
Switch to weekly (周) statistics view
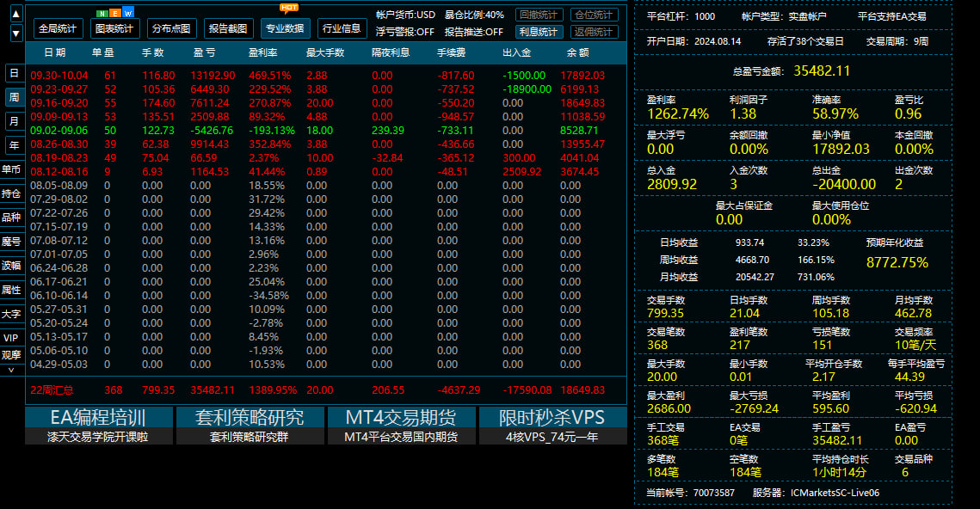tap(14, 97)
